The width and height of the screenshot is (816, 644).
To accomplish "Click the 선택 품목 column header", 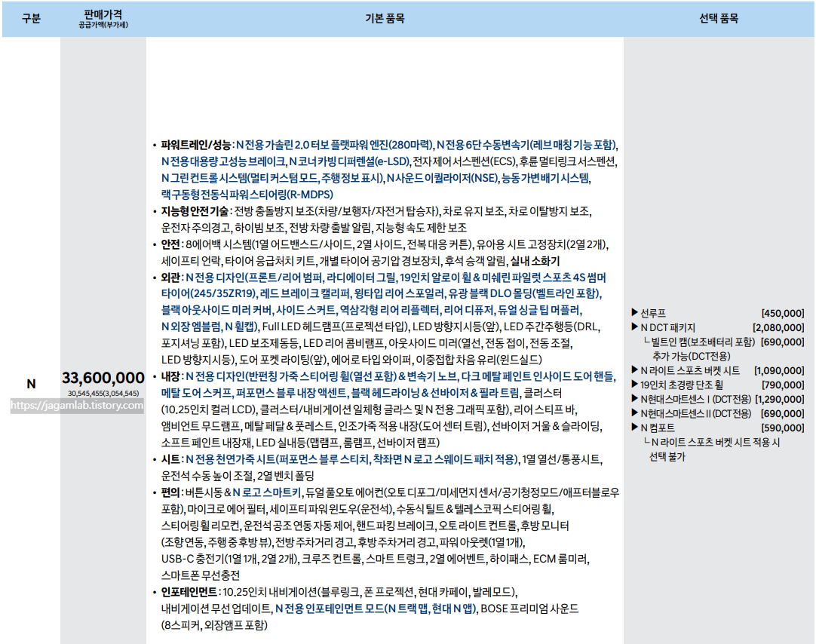I will [719, 19].
